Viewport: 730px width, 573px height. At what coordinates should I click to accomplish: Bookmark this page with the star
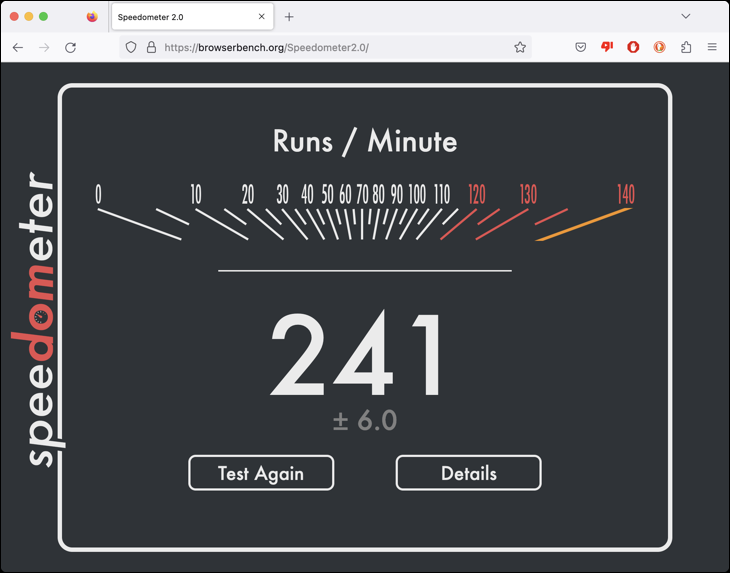[520, 47]
